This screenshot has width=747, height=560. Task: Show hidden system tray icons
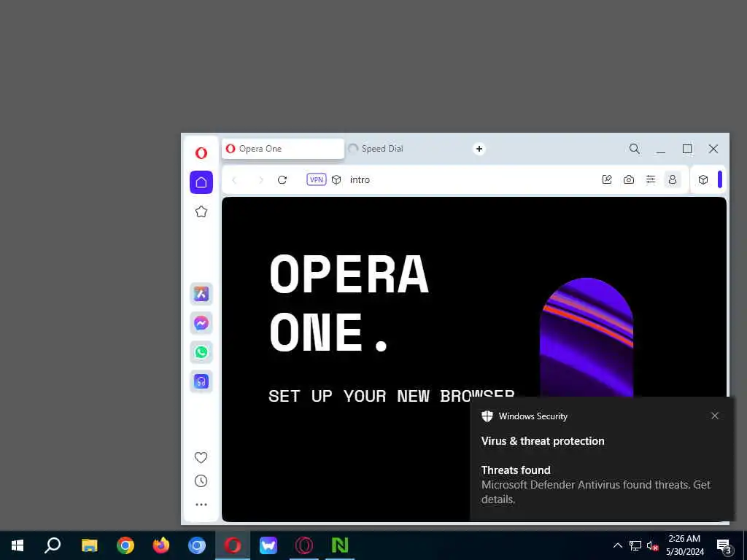click(x=617, y=545)
